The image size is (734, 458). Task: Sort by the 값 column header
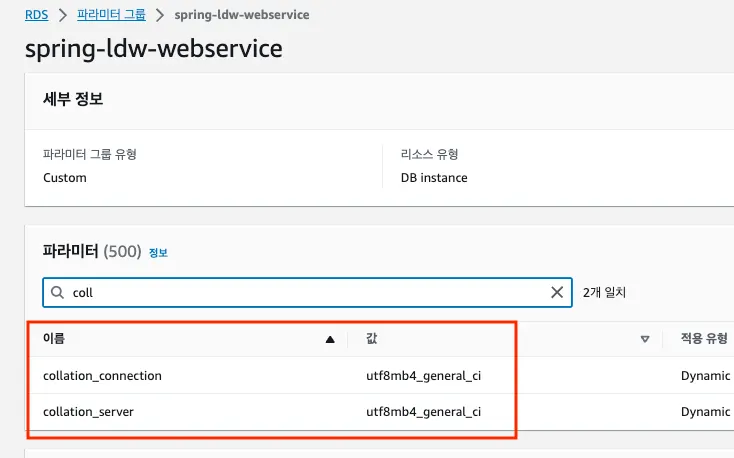(372, 339)
